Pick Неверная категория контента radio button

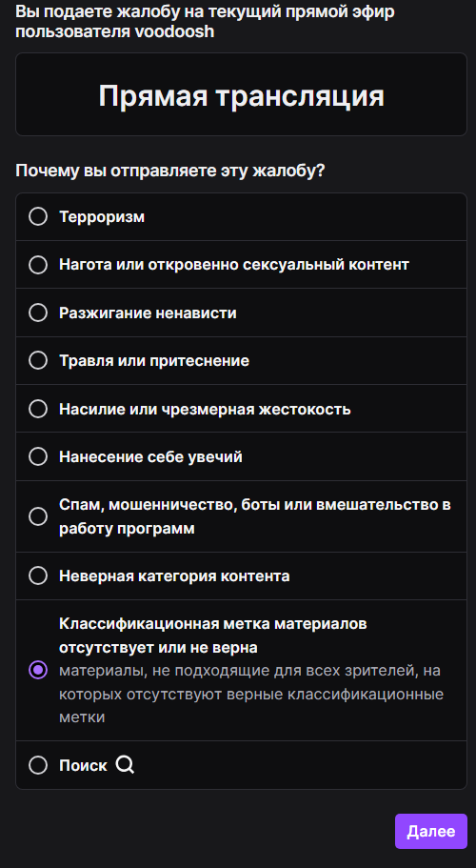click(x=37, y=575)
